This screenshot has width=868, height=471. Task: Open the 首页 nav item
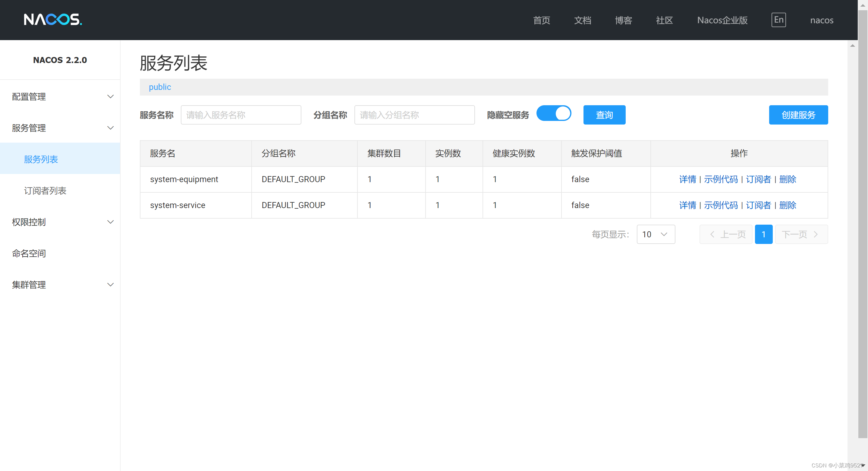[x=542, y=20]
